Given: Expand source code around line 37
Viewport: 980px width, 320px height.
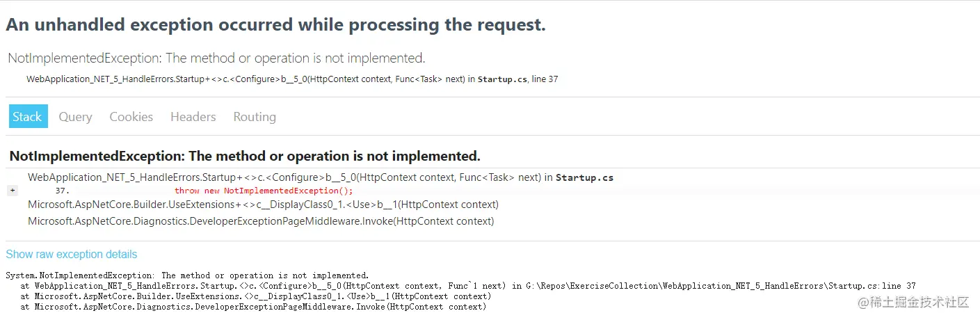Looking at the screenshot, I should point(13,191).
